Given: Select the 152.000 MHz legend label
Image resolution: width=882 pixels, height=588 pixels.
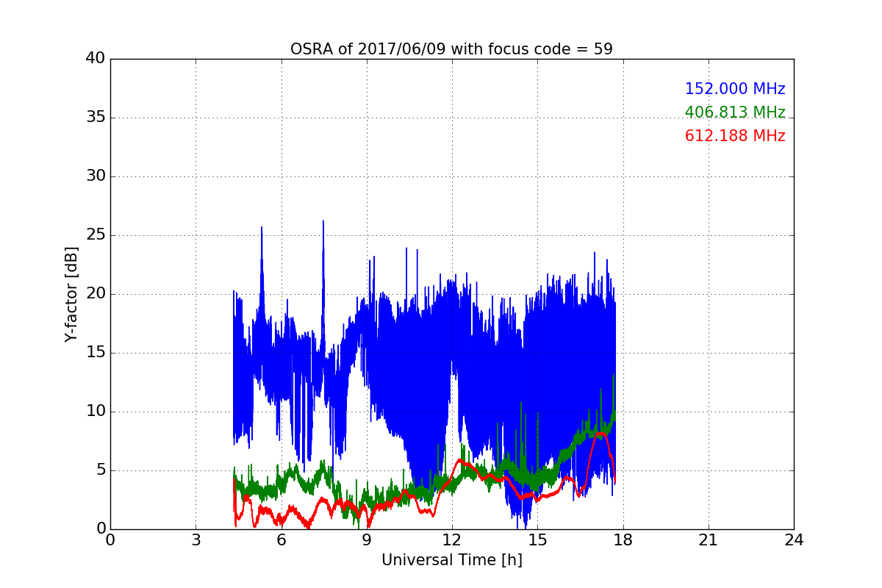Looking at the screenshot, I should click(735, 89).
